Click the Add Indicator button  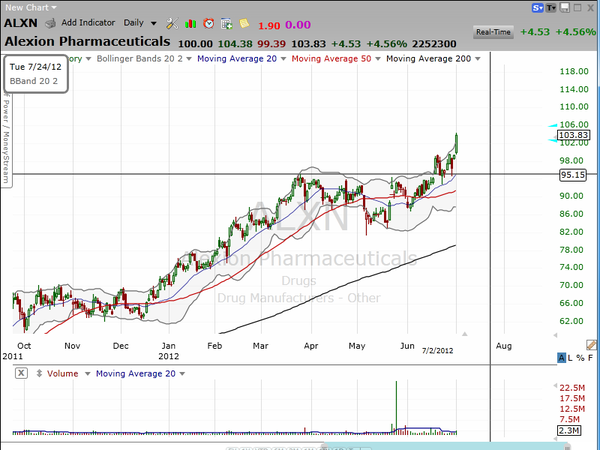coord(88,23)
